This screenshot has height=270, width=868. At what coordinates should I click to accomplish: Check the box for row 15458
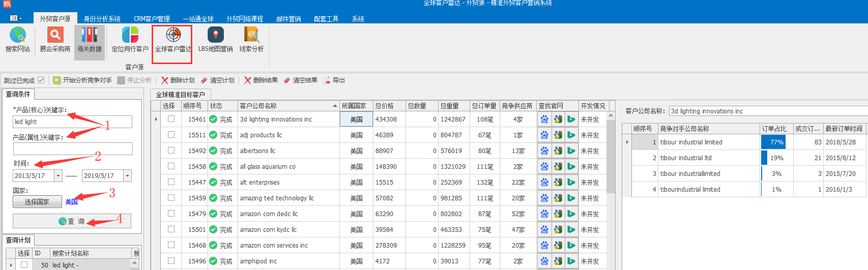[x=171, y=166]
